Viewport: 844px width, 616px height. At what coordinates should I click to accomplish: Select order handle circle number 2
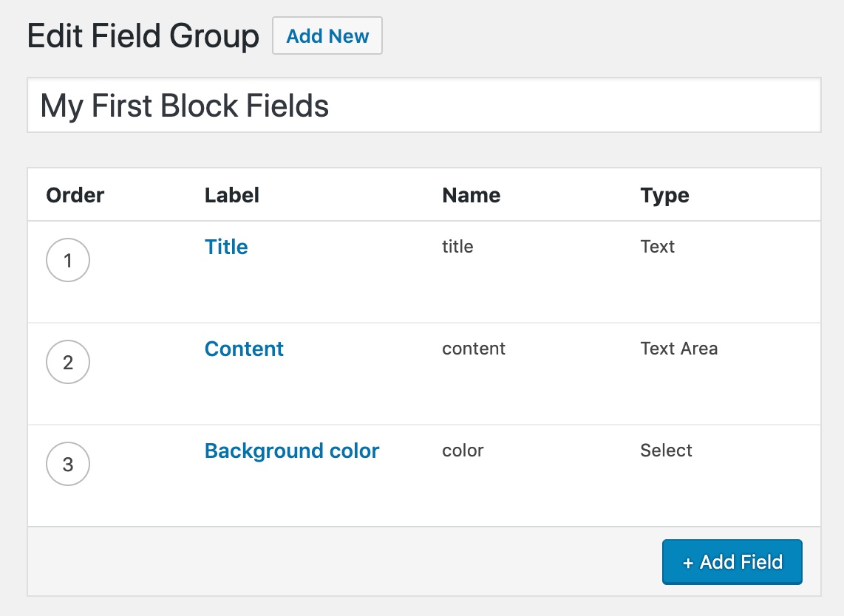(68, 362)
